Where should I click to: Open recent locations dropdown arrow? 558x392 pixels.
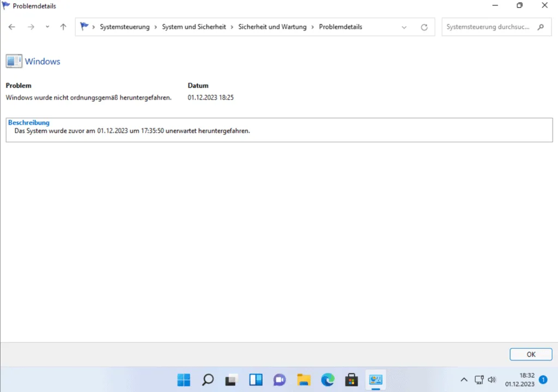tap(47, 27)
